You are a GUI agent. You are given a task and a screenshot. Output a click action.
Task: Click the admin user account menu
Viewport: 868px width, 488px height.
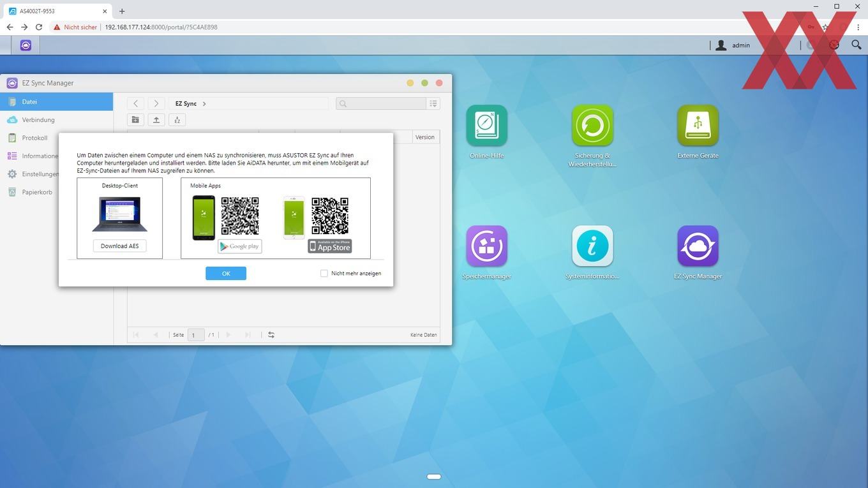pyautogui.click(x=733, y=45)
